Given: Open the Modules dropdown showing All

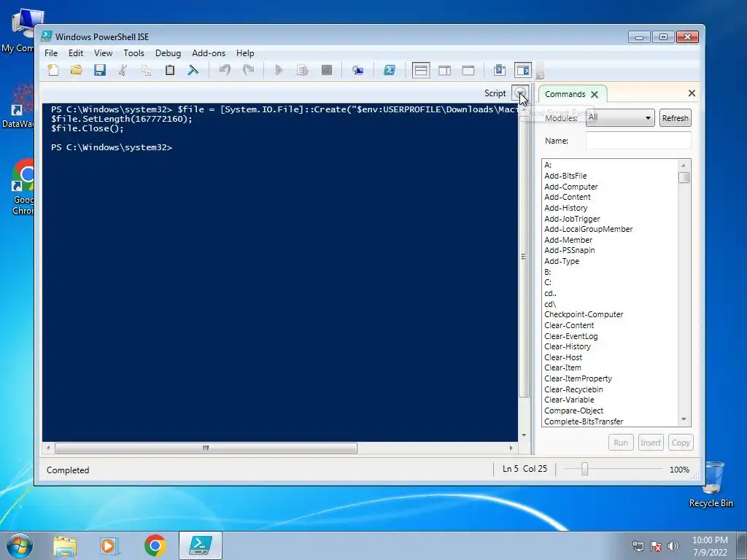Looking at the screenshot, I should tap(620, 117).
